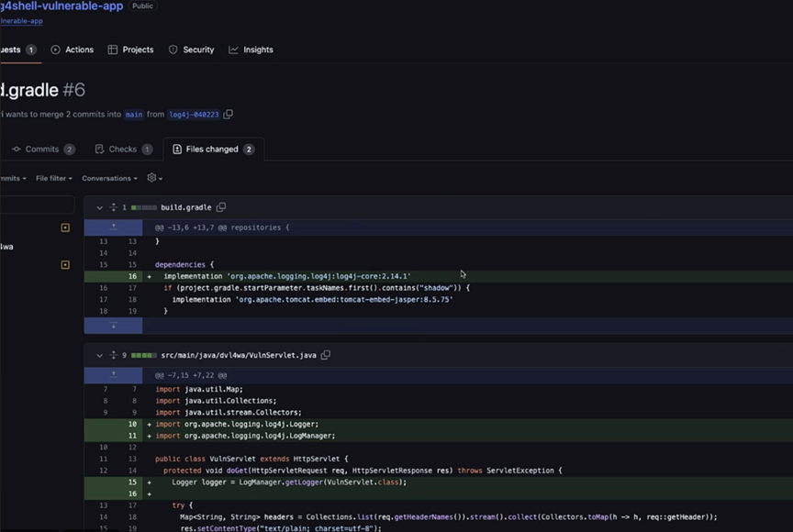Click the 'import java.util.Map;' line
The image size is (793, 532).
(x=199, y=390)
